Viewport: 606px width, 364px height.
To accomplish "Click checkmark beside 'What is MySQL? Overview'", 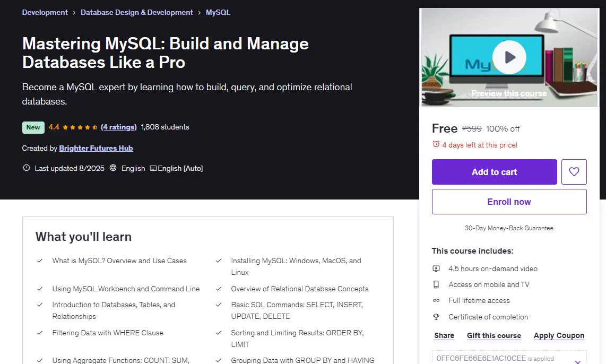I will (x=40, y=261).
